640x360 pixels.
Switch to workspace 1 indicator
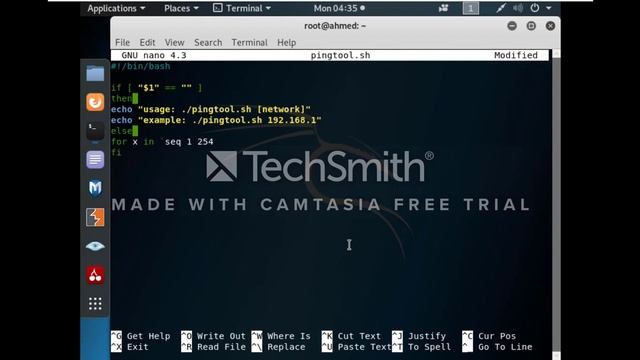471,8
